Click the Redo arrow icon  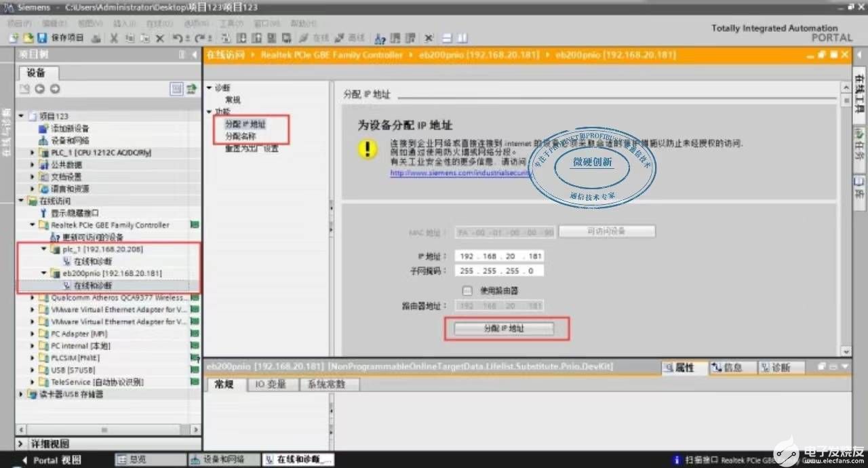201,38
